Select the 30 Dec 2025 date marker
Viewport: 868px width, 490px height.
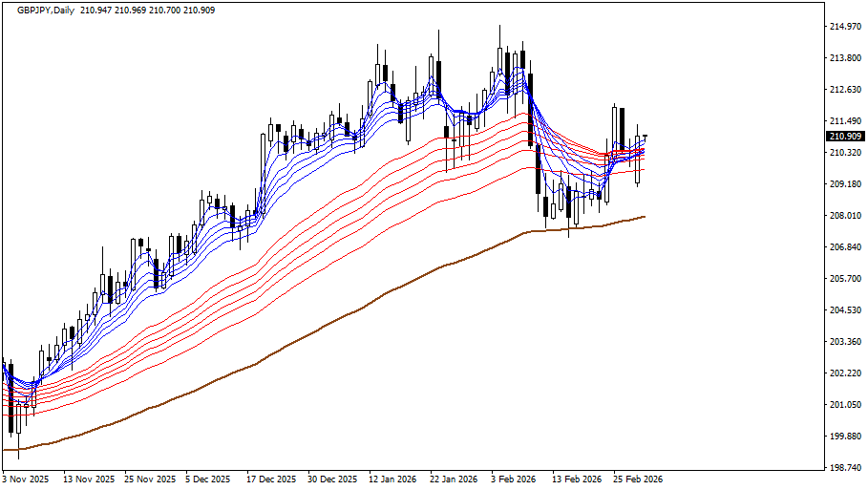pyautogui.click(x=333, y=479)
